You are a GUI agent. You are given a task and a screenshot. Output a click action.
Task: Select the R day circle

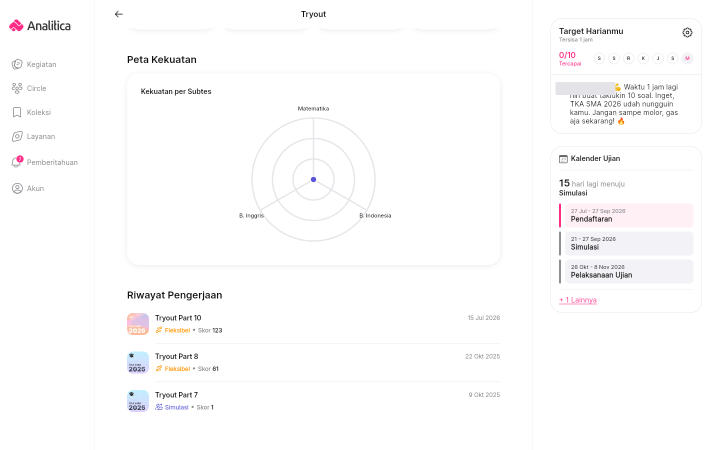pos(628,58)
